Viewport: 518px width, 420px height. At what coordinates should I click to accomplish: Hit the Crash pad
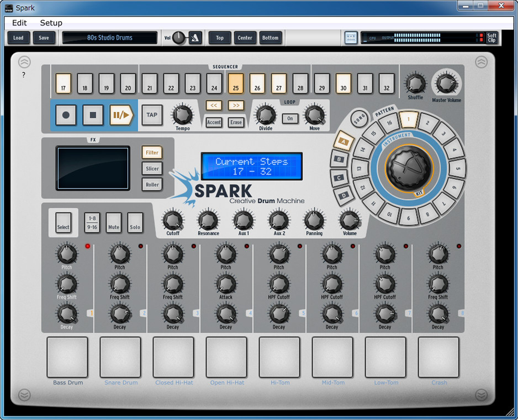(x=438, y=357)
